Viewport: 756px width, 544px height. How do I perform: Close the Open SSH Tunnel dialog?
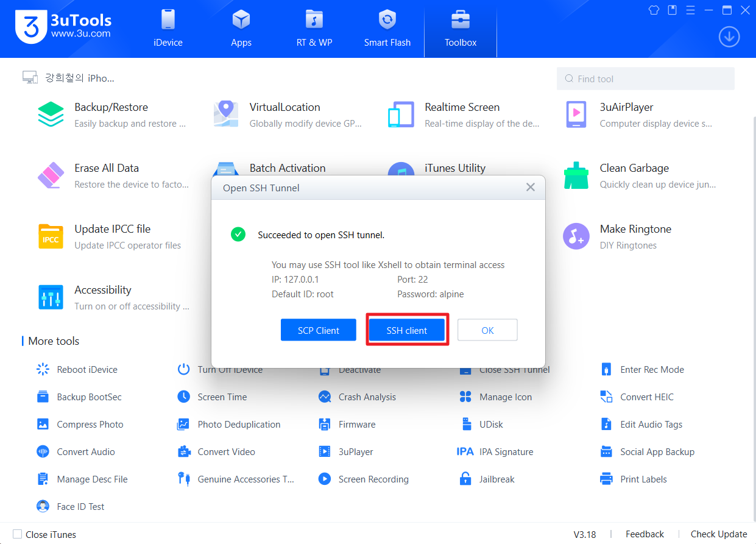[x=531, y=188]
